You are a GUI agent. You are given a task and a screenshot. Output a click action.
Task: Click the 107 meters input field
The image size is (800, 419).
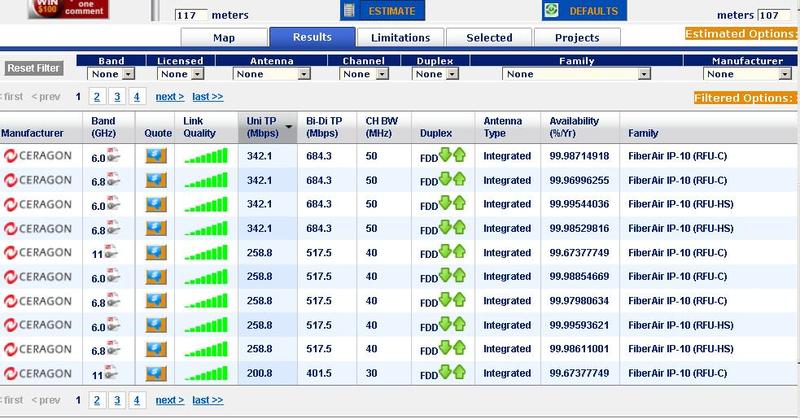pos(775,15)
